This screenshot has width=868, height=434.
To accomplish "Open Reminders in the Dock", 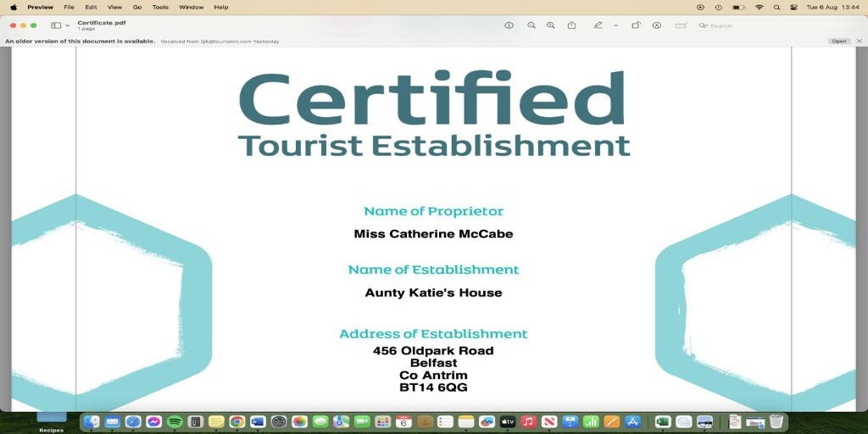I will click(445, 422).
